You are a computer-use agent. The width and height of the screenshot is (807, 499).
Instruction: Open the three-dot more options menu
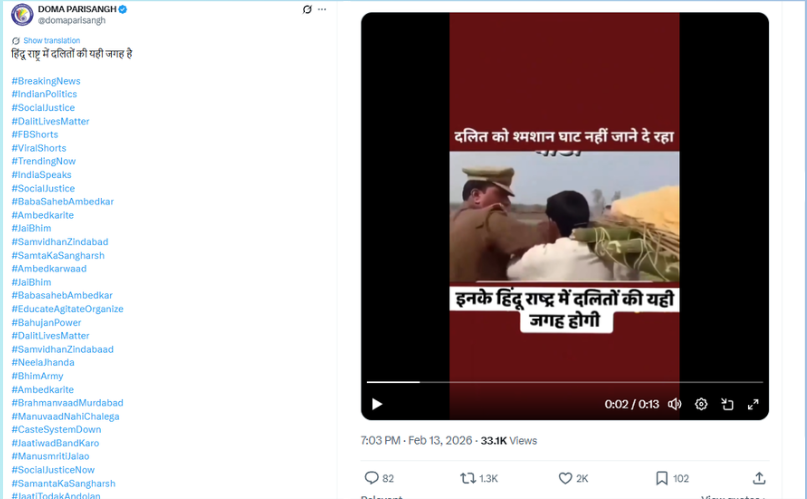322,9
